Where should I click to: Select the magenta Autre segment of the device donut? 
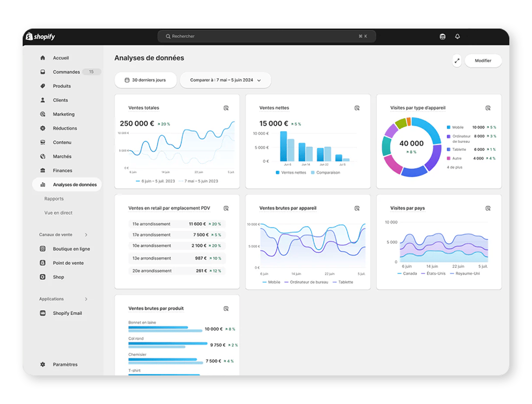(393, 165)
